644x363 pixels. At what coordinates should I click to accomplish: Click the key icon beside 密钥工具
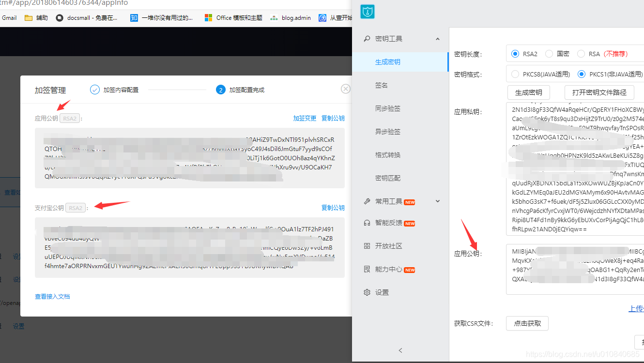(x=367, y=39)
